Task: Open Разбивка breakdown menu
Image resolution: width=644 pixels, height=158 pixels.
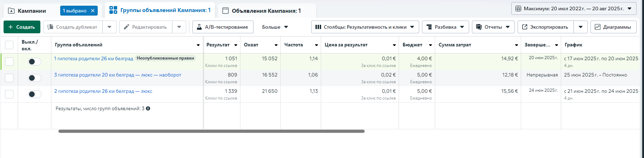Action: (445, 27)
